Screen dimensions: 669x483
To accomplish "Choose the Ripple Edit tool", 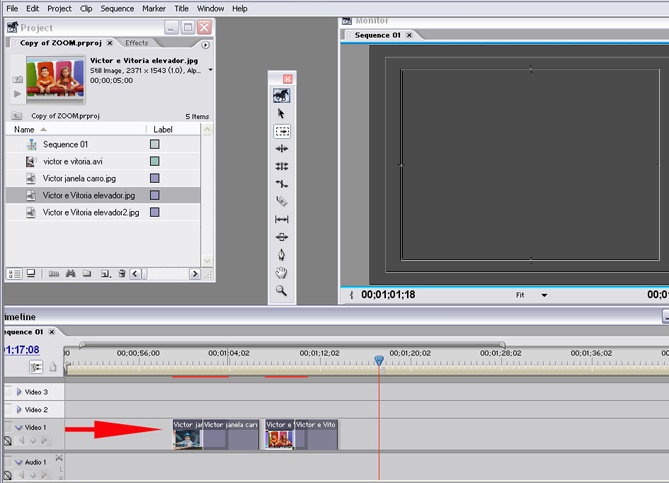I will pos(282,148).
